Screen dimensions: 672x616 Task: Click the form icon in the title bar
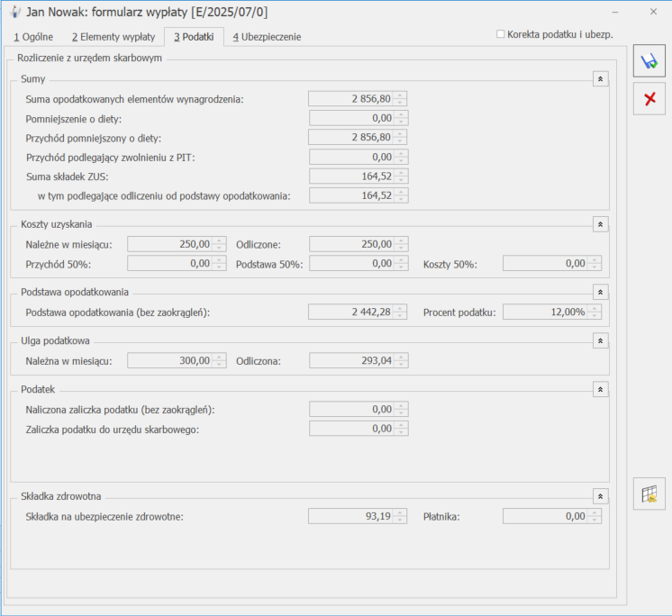pos(14,12)
